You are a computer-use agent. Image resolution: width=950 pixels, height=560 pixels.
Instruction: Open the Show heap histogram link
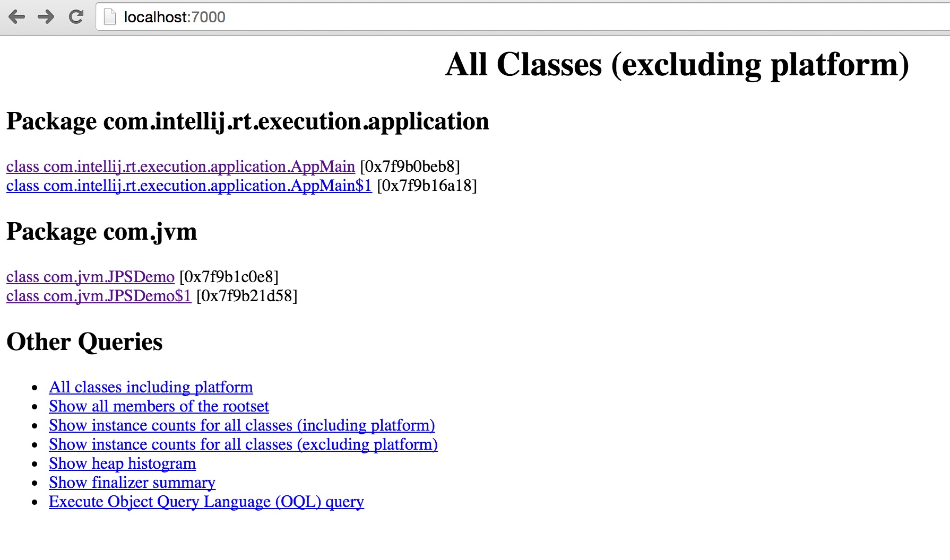click(122, 463)
